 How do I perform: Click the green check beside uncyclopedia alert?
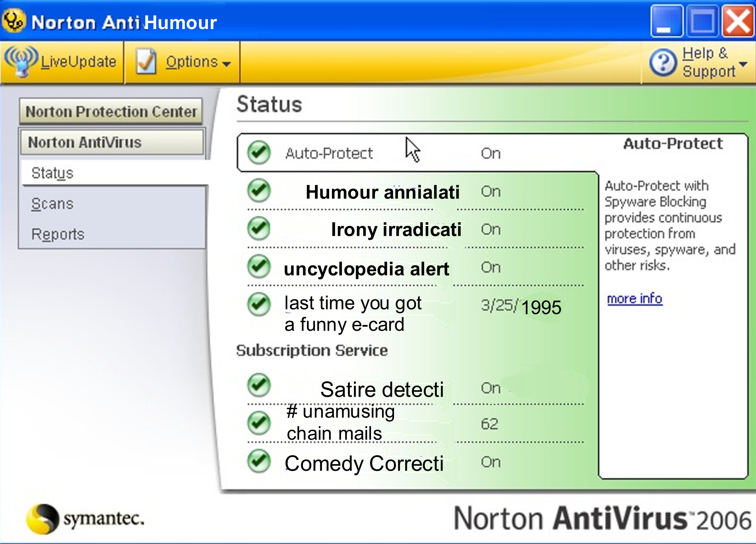(x=259, y=267)
